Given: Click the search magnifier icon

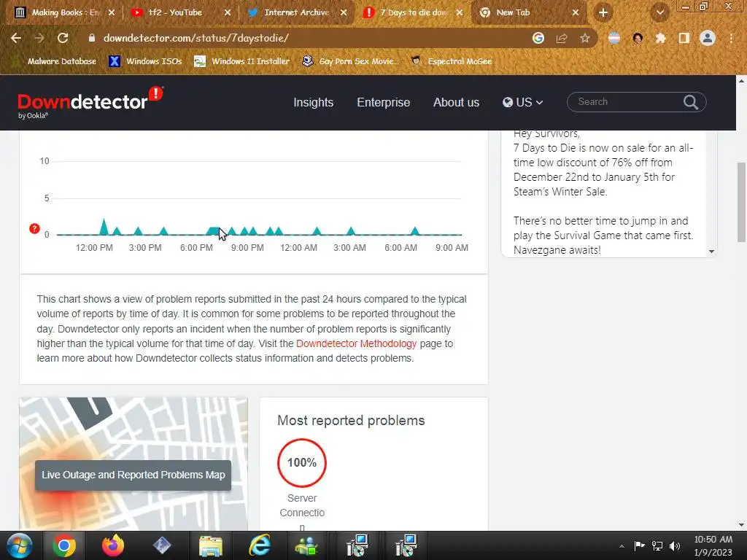Looking at the screenshot, I should [x=691, y=102].
